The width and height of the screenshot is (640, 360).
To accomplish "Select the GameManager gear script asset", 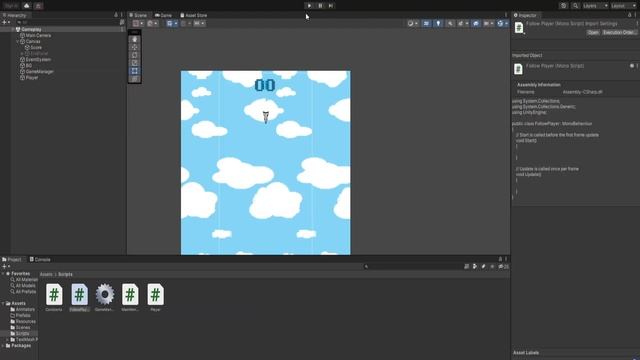I will [105, 298].
